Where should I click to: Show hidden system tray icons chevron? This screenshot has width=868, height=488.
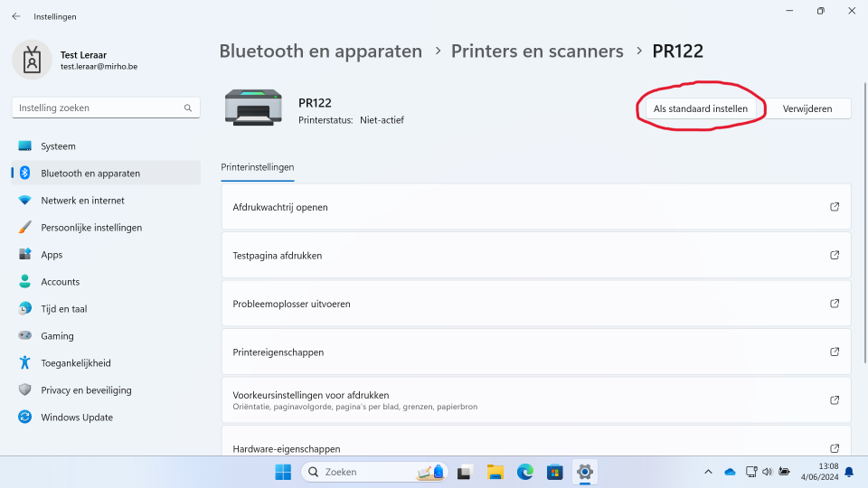pyautogui.click(x=708, y=472)
